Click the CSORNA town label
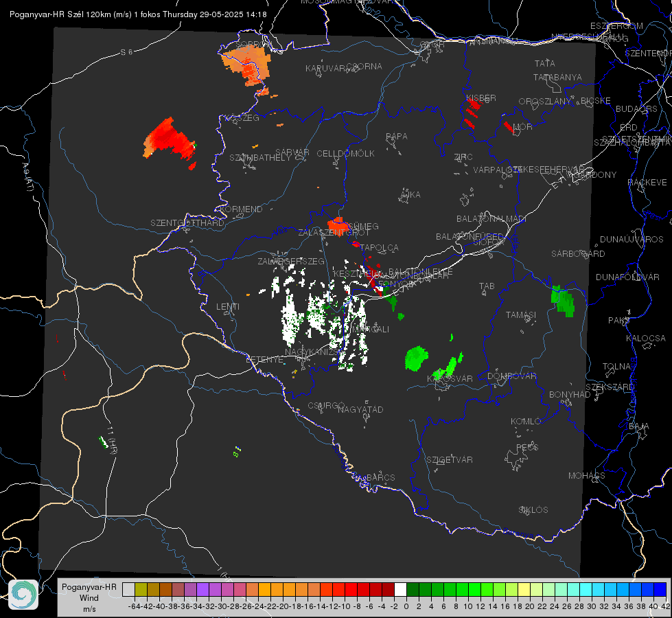 click(364, 67)
